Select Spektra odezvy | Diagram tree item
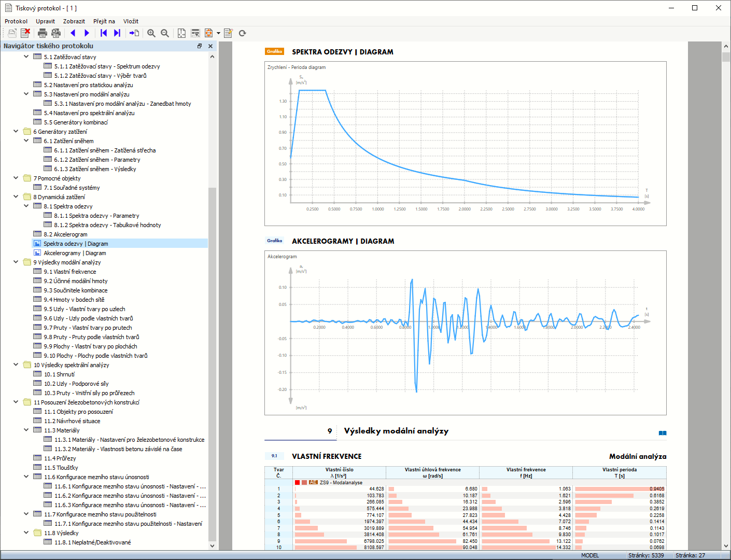 click(76, 244)
